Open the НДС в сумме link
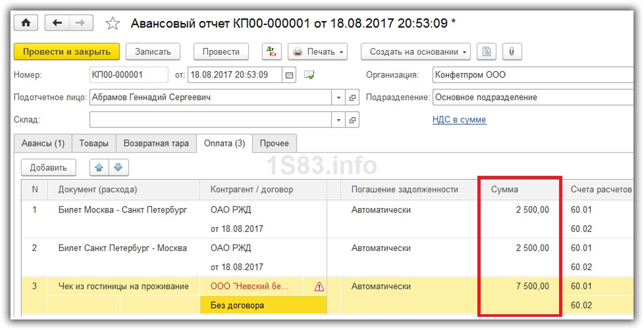The height and width of the screenshot is (330, 644). [459, 119]
